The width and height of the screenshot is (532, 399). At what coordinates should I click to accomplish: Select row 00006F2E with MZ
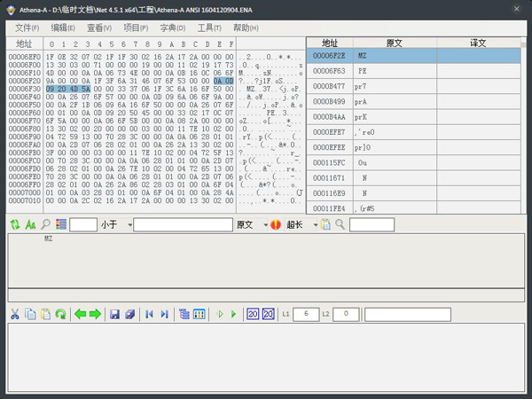point(413,56)
